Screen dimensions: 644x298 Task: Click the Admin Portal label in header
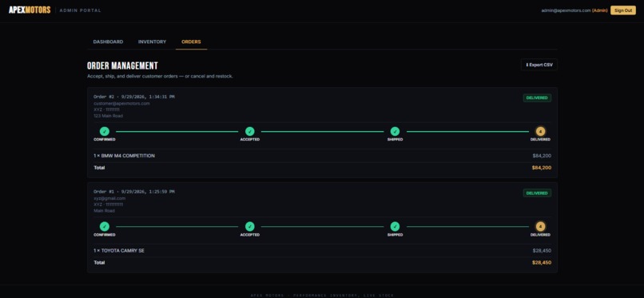click(80, 10)
